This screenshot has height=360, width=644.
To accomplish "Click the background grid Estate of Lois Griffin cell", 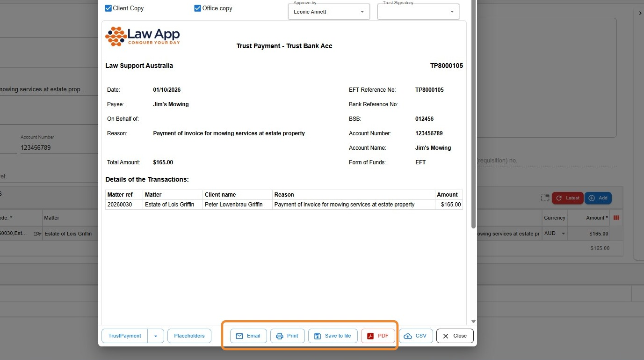I will point(70,234).
